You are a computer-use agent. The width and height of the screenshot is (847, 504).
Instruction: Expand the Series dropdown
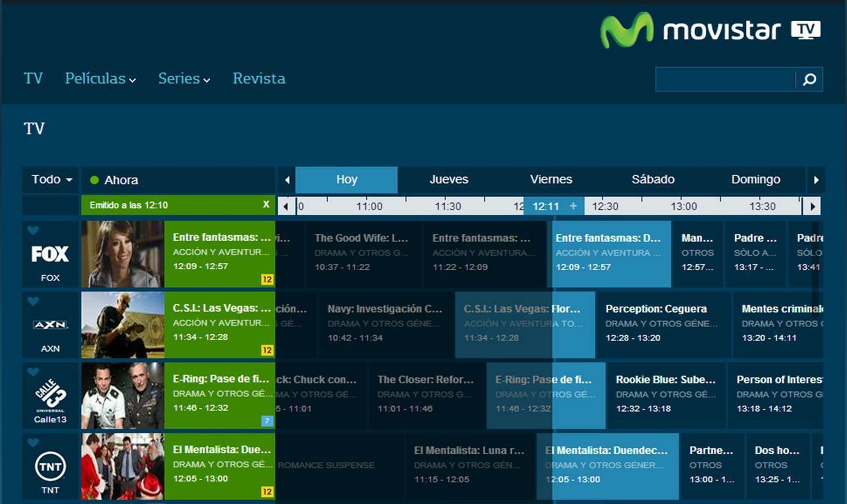pos(180,78)
